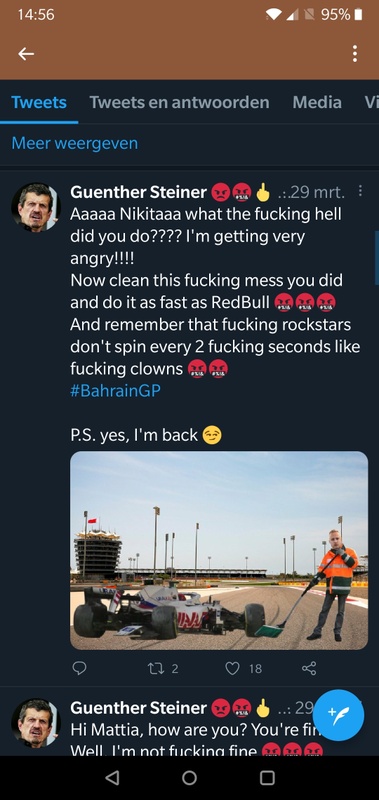Tap the Meer weergeven link
This screenshot has height=800, width=379.
tap(74, 143)
